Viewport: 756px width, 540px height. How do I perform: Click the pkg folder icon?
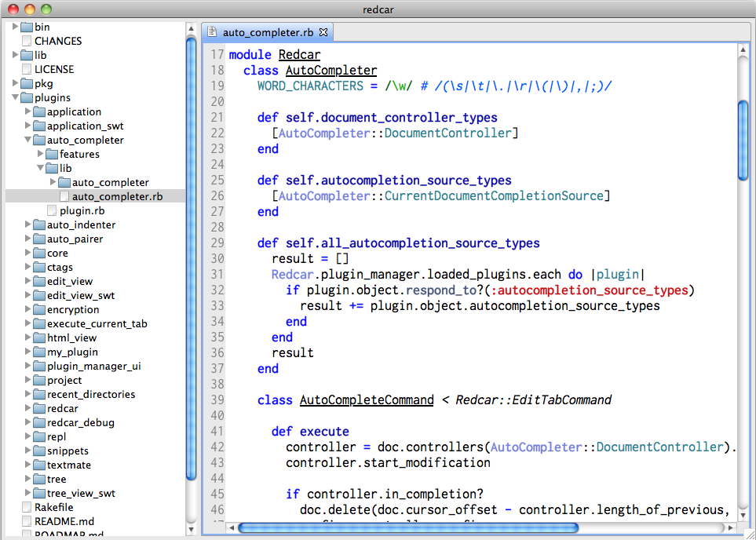pos(27,83)
